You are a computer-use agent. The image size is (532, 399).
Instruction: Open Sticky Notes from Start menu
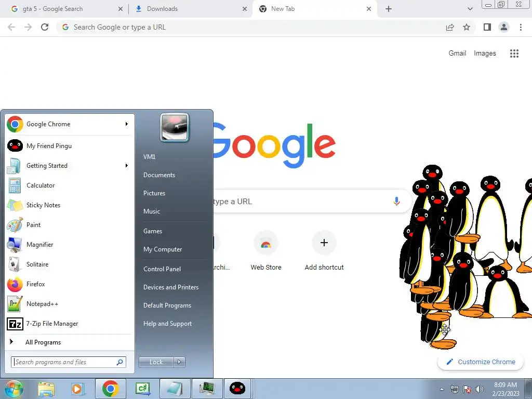point(69,205)
